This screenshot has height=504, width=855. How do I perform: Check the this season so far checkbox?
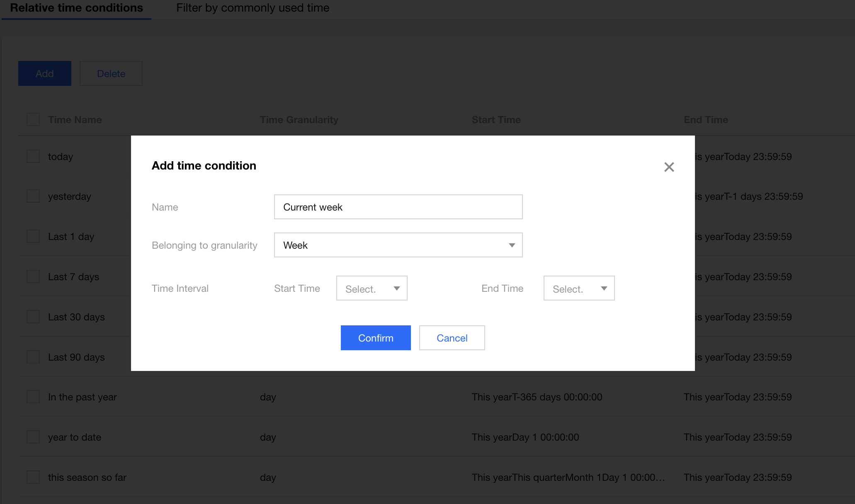tap(33, 477)
